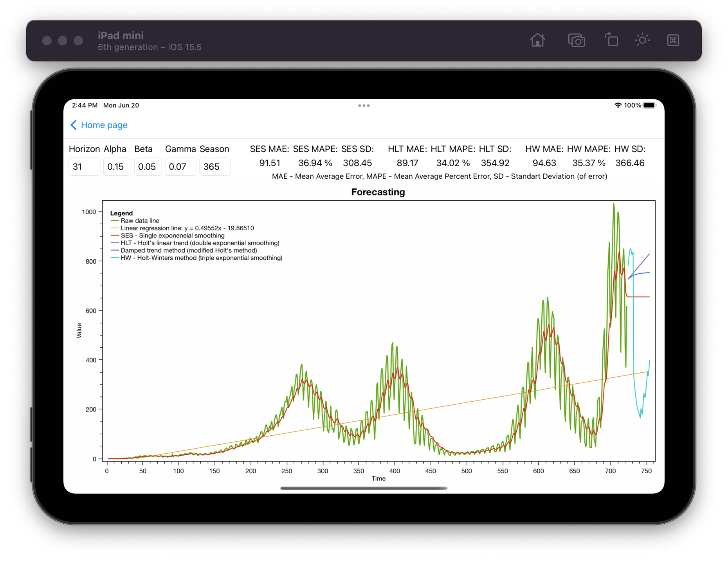The image size is (728, 564).
Task: Click the keyboard command icon in simulator toolbar
Action: 673,40
